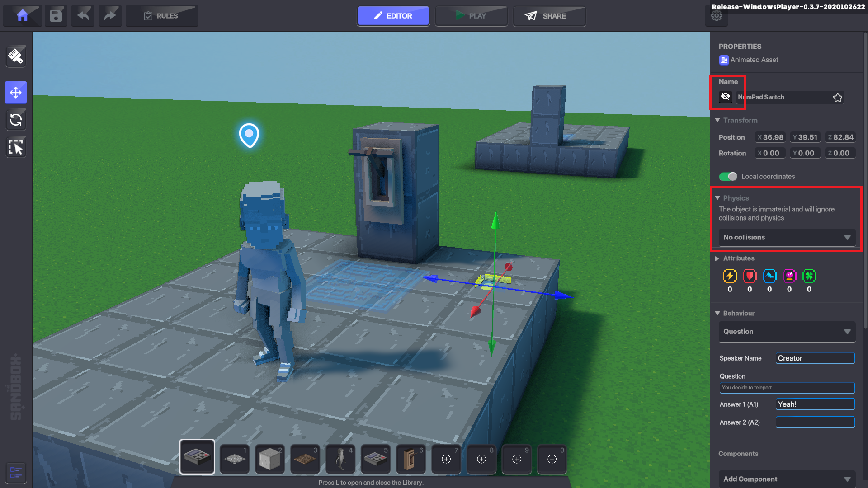Click the SHARE button
The width and height of the screenshot is (868, 488).
(x=549, y=16)
